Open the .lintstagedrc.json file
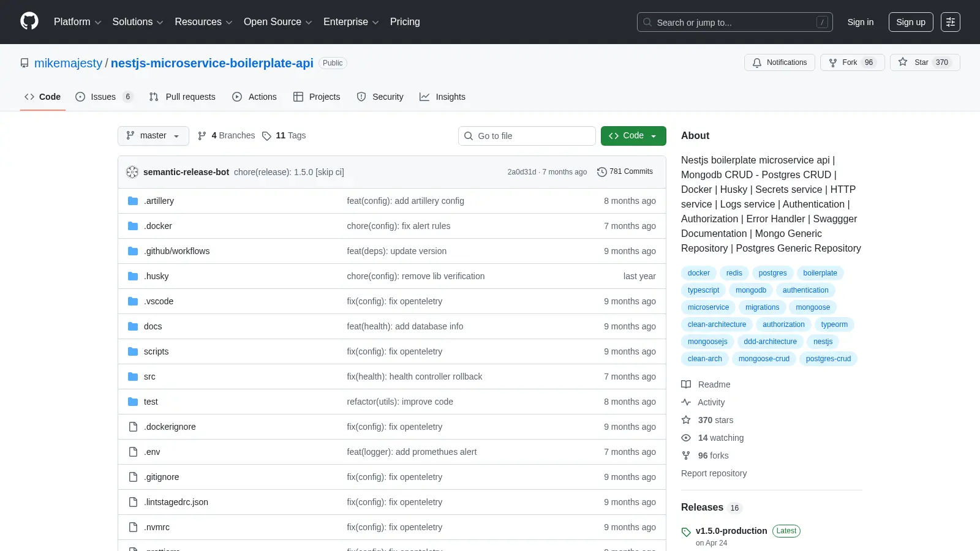Image resolution: width=980 pixels, height=551 pixels. 176,502
